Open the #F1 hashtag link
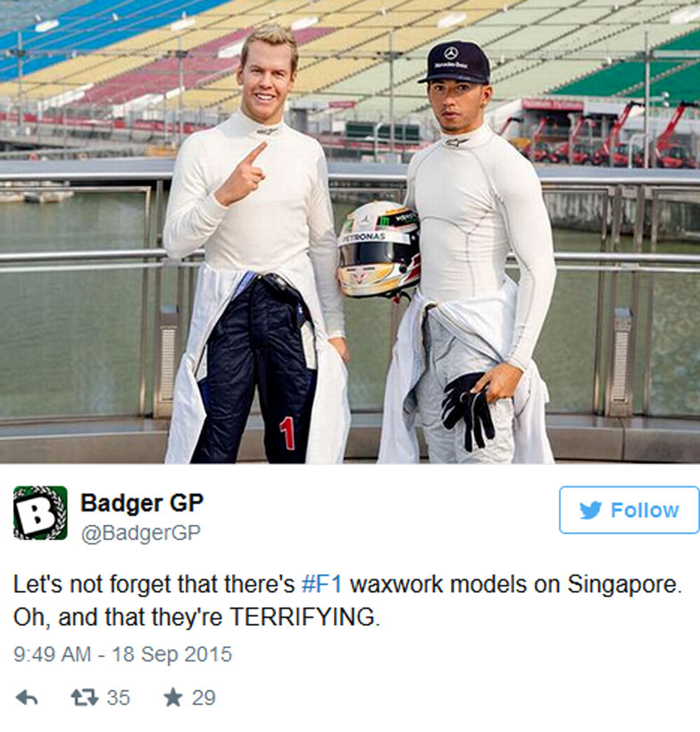 [x=322, y=584]
